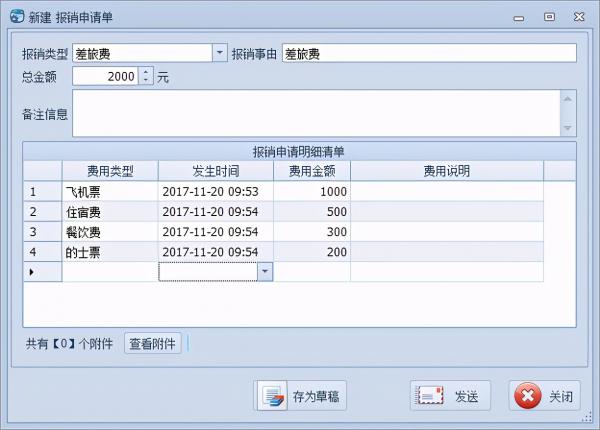Maximize the 新建 报销申请单 window
The width and height of the screenshot is (600, 430).
549,17
